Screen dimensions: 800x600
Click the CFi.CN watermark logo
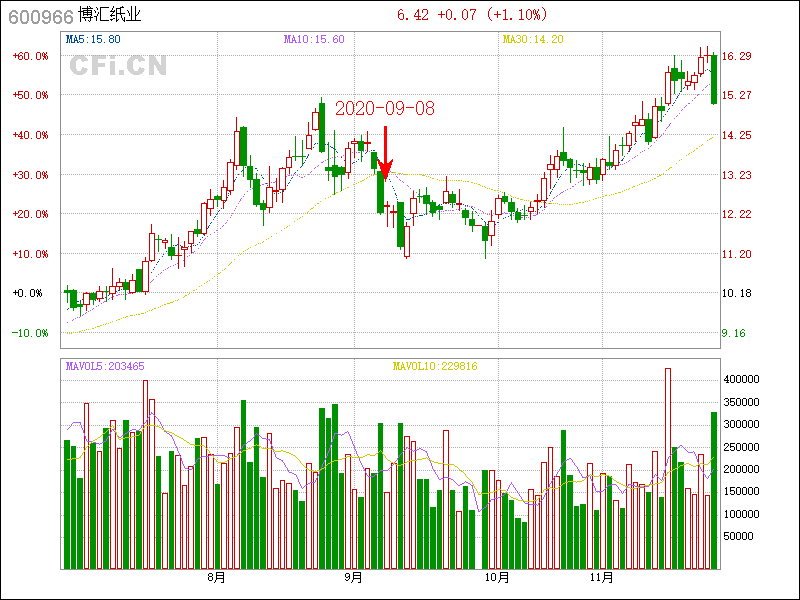tap(118, 66)
